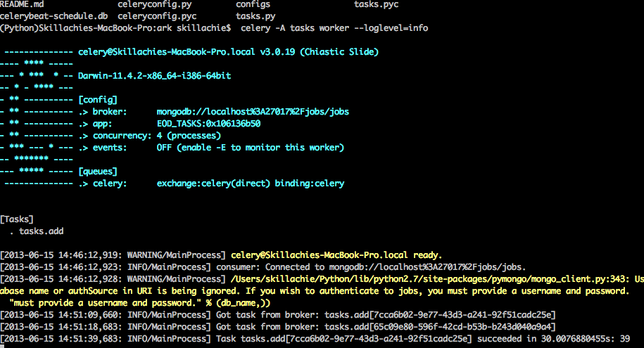
Task: Click 'succeeded in 30.0076880455s: 39' result
Action: pos(553,339)
